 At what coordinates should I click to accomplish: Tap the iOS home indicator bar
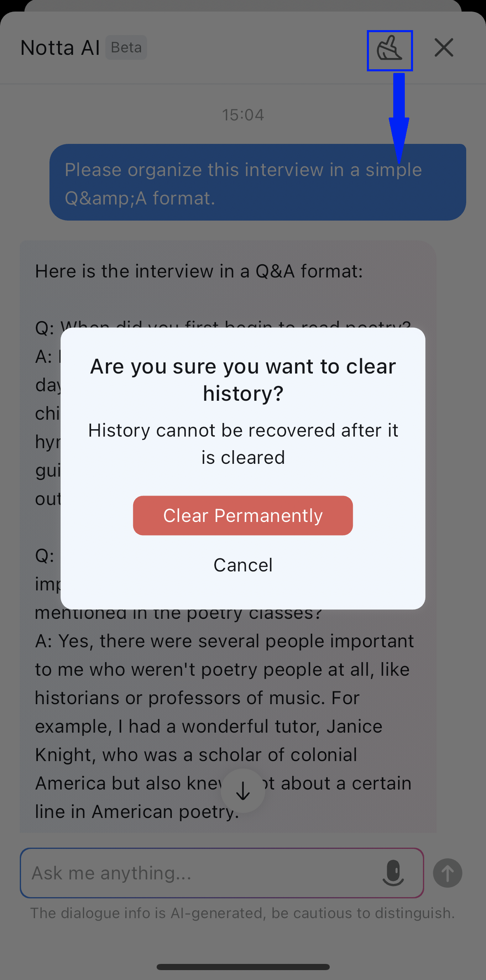pos(243,967)
